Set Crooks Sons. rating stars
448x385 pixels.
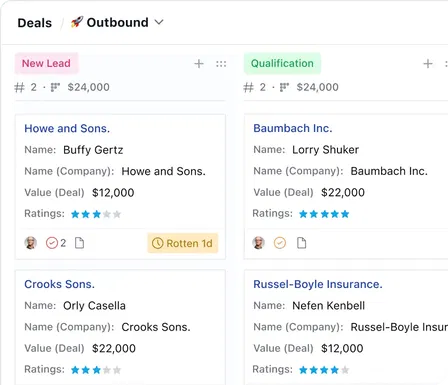(x=96, y=370)
